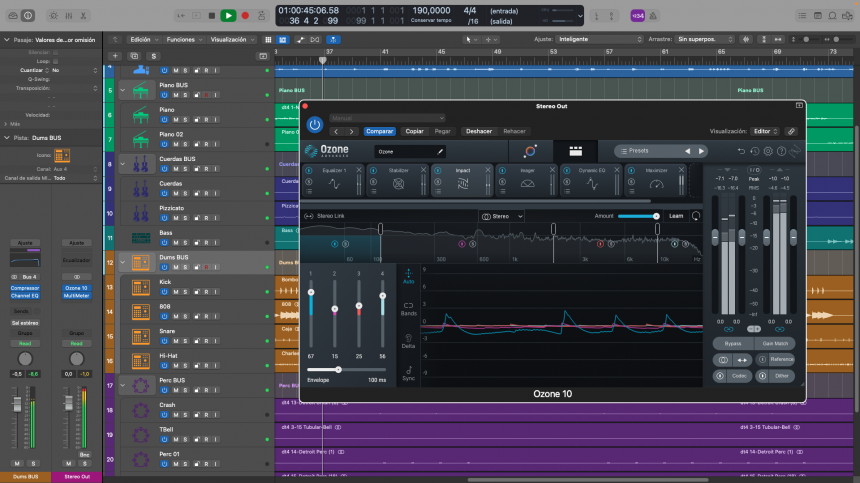Open the Edición menu
Screen dimensions: 860x483
[144, 39]
